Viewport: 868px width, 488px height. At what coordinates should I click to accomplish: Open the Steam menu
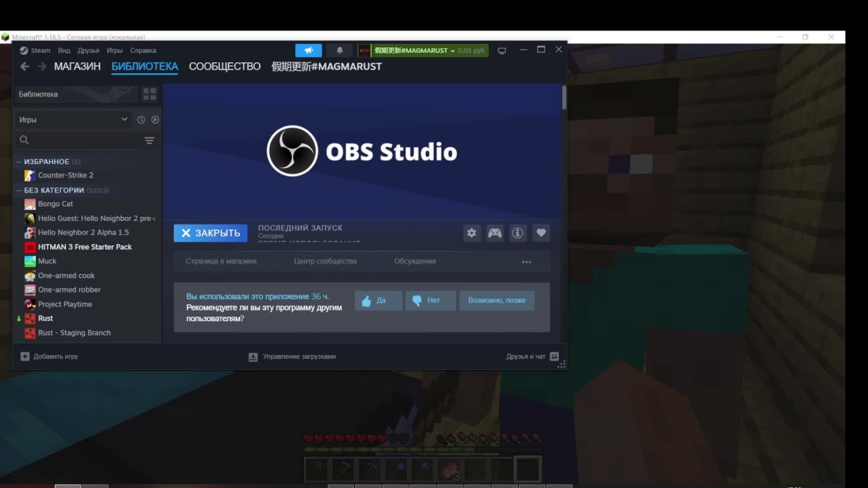41,51
